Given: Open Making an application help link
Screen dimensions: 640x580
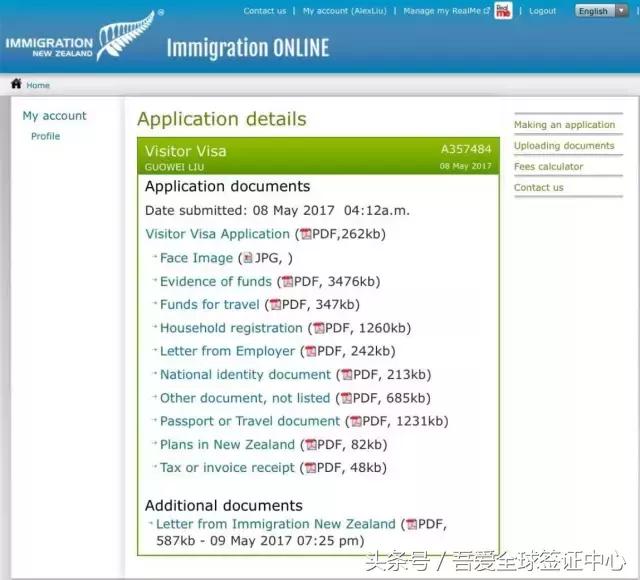Looking at the screenshot, I should (564, 125).
